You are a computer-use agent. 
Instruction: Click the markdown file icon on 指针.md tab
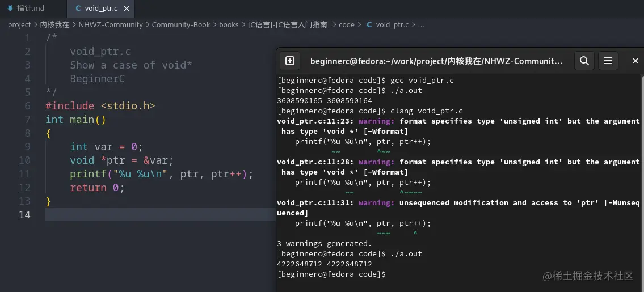coord(10,8)
